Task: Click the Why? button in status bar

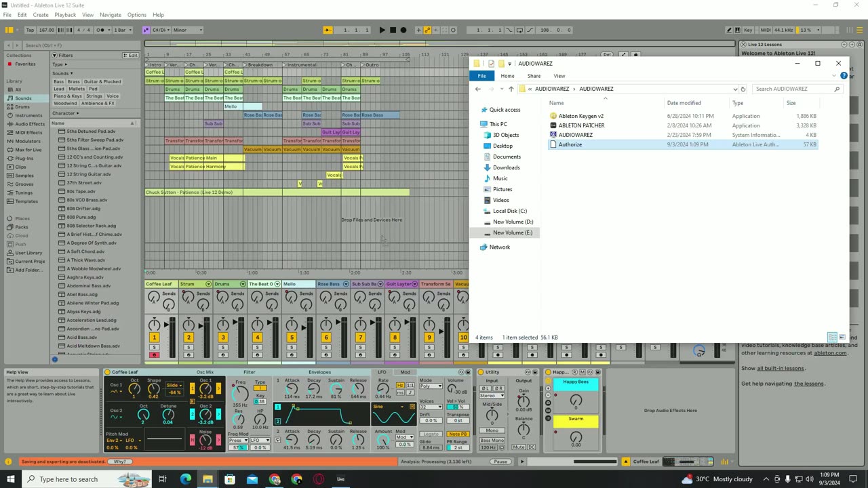Action: tap(119, 462)
